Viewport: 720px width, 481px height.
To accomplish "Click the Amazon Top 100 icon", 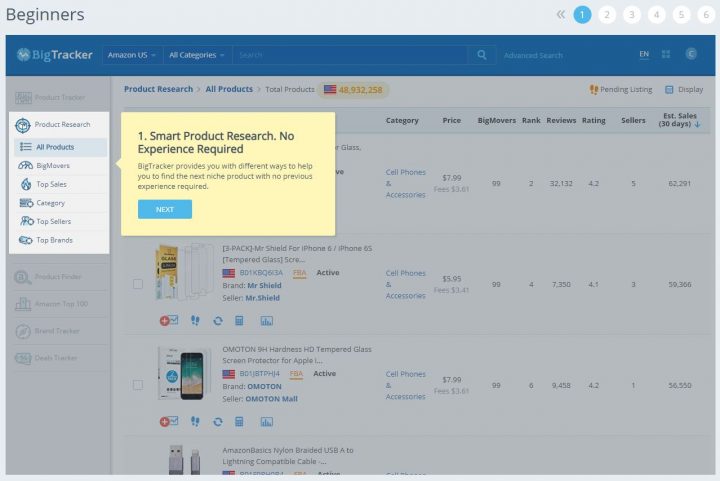I will point(23,304).
